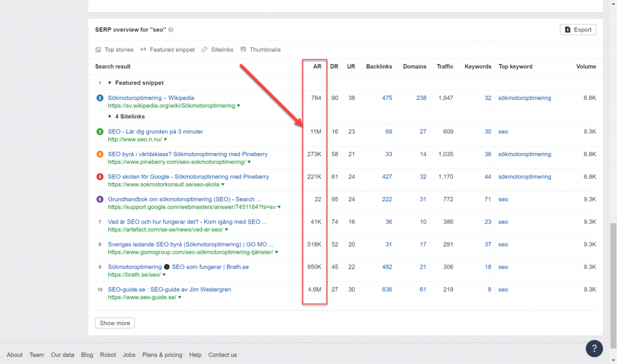Screen dimensions: 617x364
Task: Click the help question mark beside SERP overview title
Action: (x=171, y=30)
